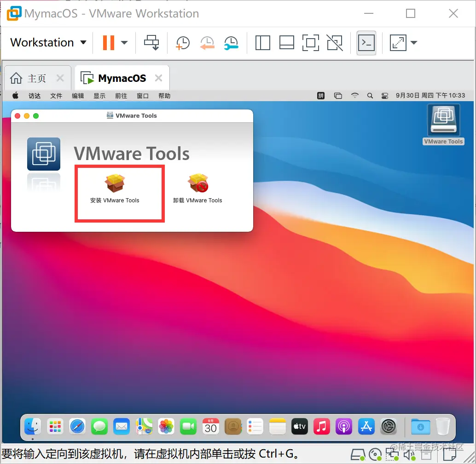
Task: Open the Downloads folder in the Dock
Action: pos(420,427)
